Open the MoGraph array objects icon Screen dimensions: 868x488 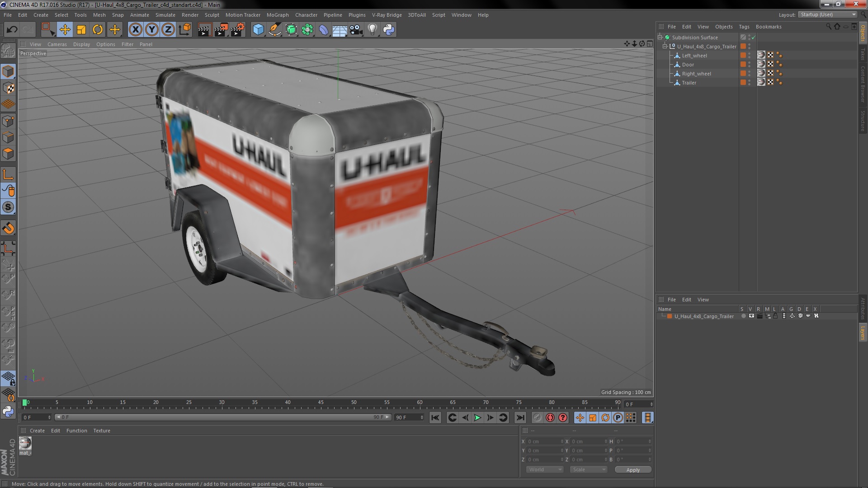[x=307, y=30]
